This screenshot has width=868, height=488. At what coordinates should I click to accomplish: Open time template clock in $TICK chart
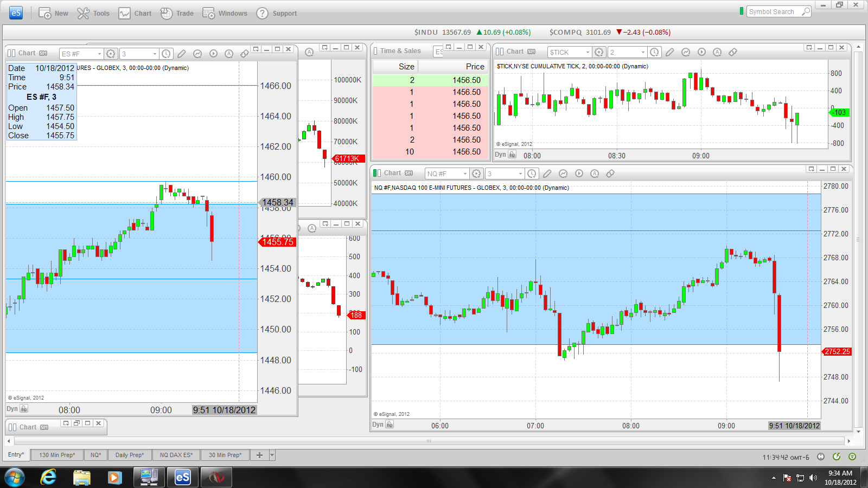coord(655,52)
